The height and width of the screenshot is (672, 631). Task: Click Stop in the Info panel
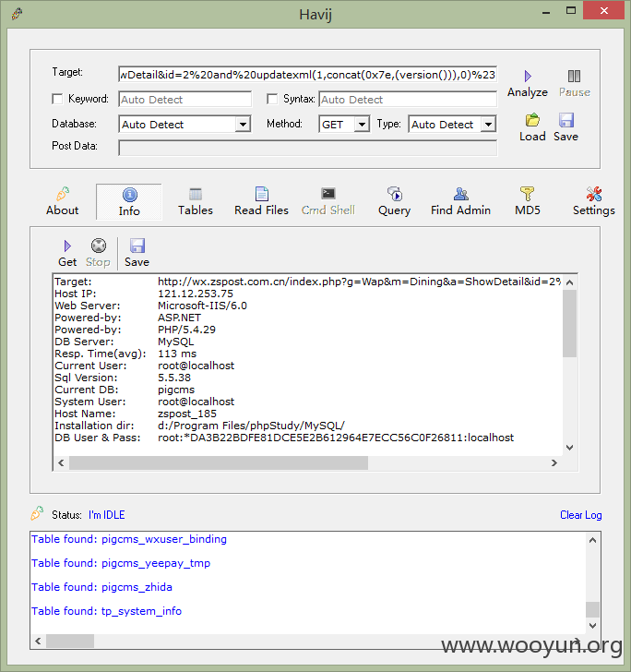coord(98,253)
